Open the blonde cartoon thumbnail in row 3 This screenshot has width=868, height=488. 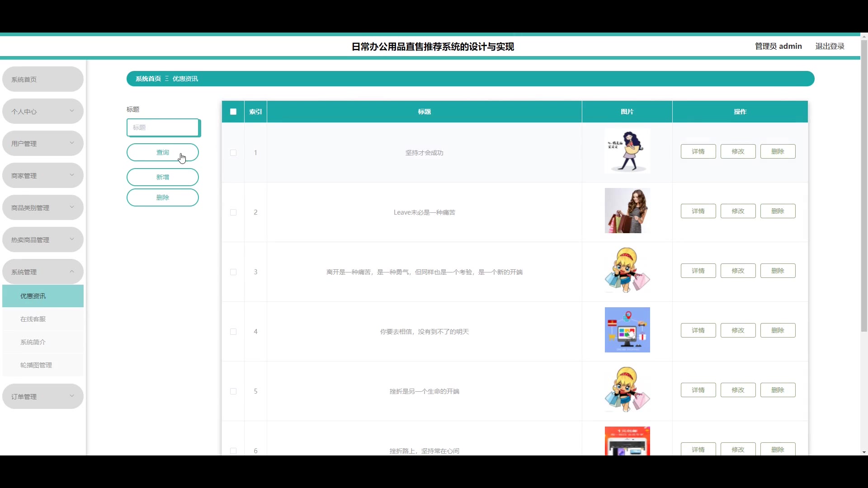tap(627, 270)
